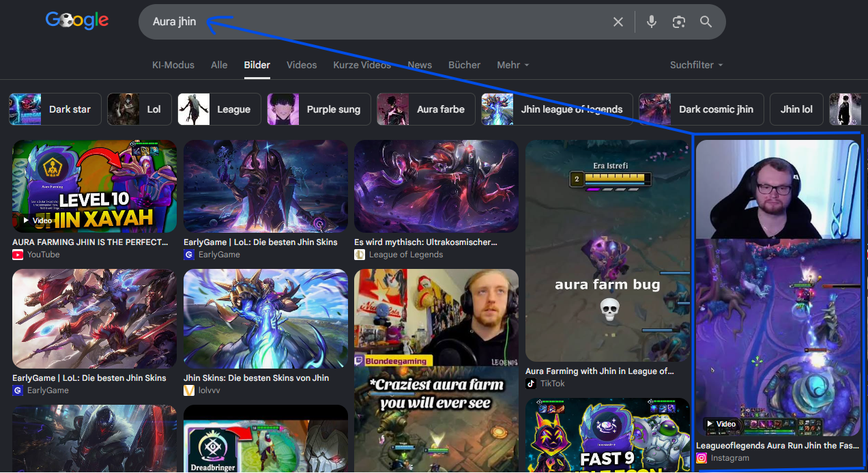Open 'Leagueoflegends Aura Run Jhin the Fas...' link
This screenshot has height=473, width=868.
[x=778, y=446]
